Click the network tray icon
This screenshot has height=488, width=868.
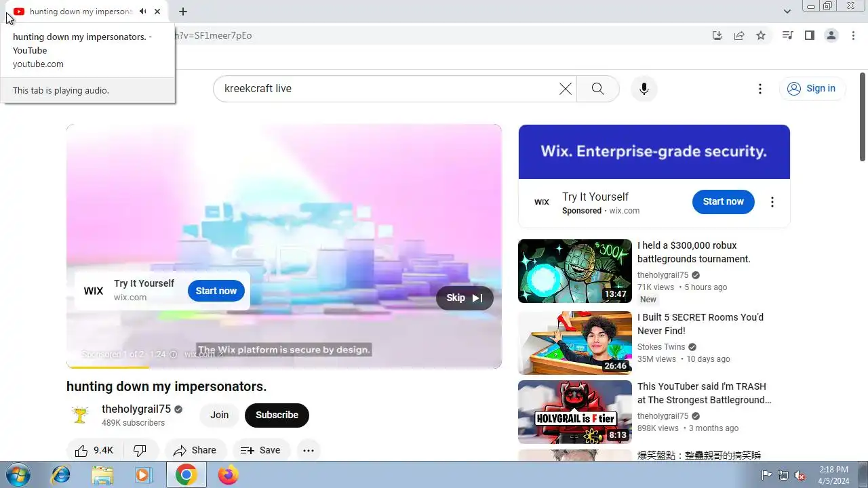(783, 475)
